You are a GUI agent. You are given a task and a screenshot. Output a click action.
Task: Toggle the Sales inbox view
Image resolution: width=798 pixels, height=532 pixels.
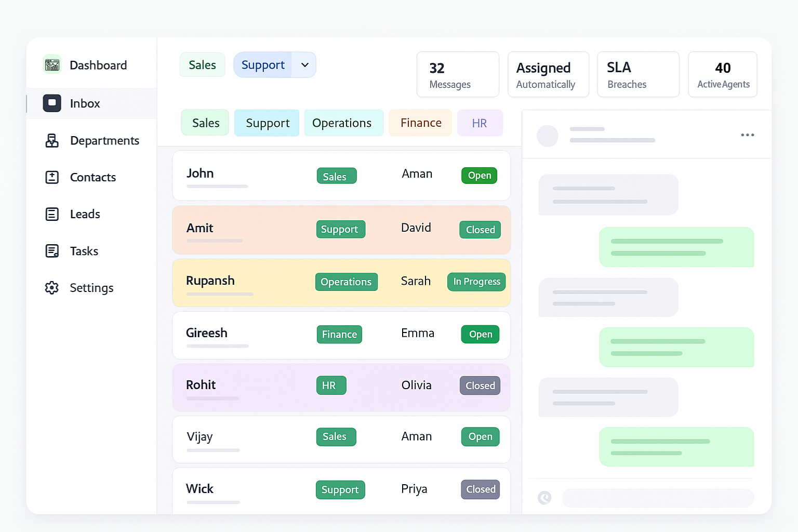[x=202, y=64]
